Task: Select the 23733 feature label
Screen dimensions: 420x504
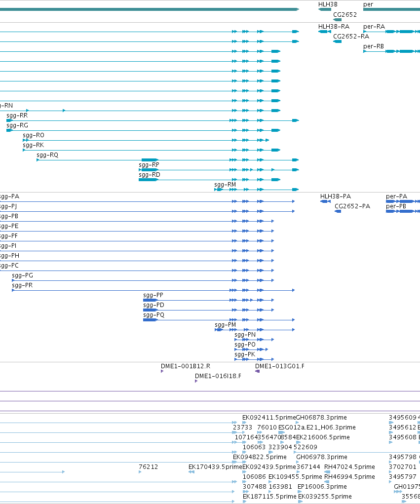Action: [243, 428]
